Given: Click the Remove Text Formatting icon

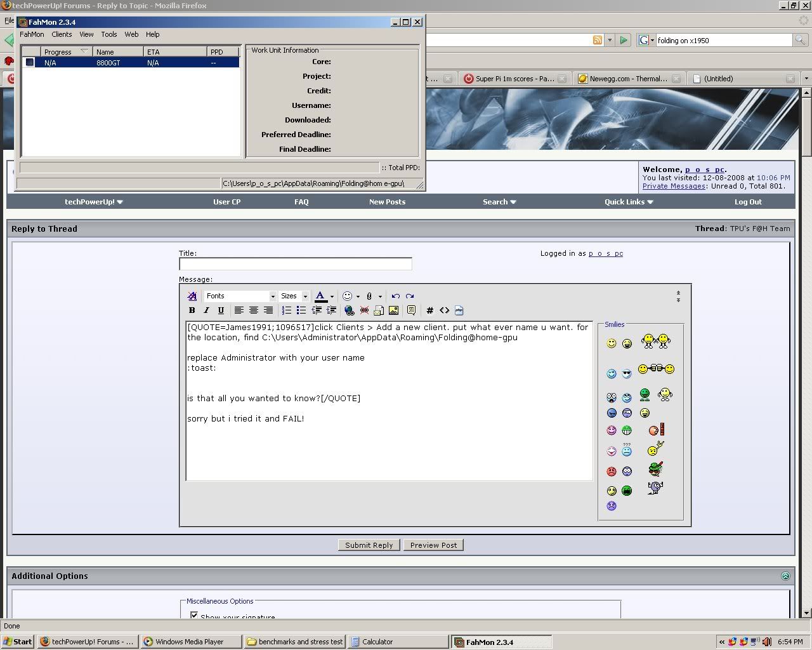Looking at the screenshot, I should [192, 296].
